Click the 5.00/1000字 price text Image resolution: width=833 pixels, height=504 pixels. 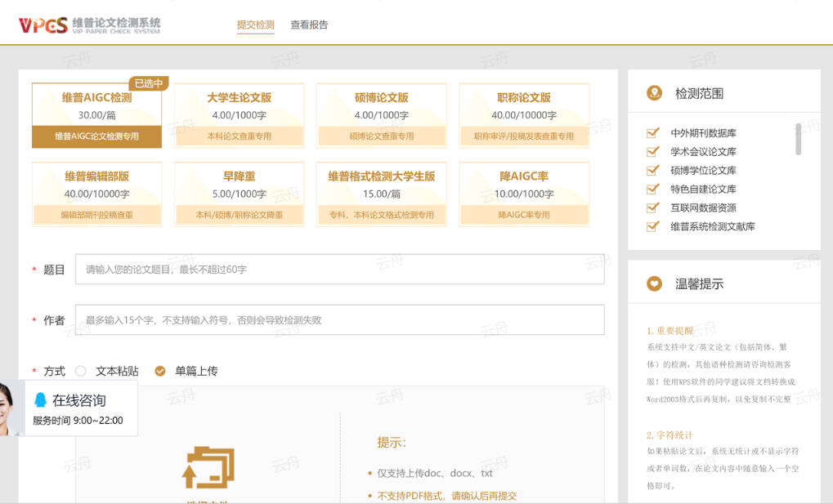[x=239, y=194]
